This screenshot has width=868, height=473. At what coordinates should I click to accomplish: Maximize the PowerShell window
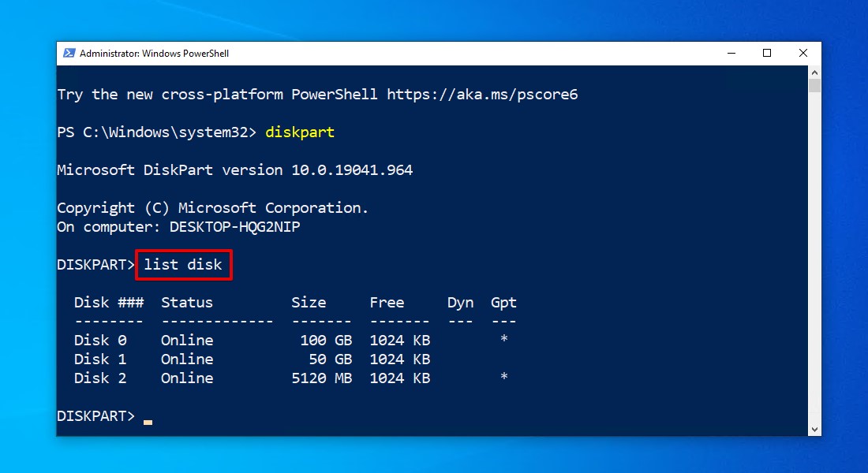coord(767,53)
